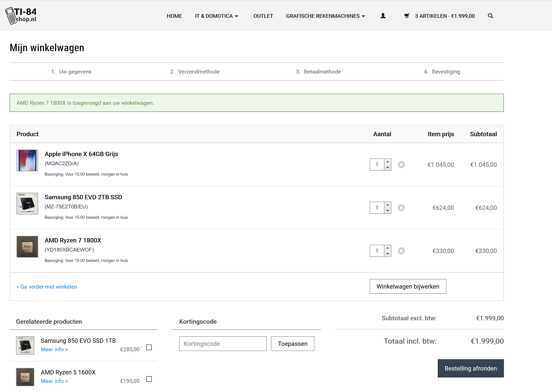Open the search magnifier icon
The width and height of the screenshot is (552, 392).
point(490,16)
